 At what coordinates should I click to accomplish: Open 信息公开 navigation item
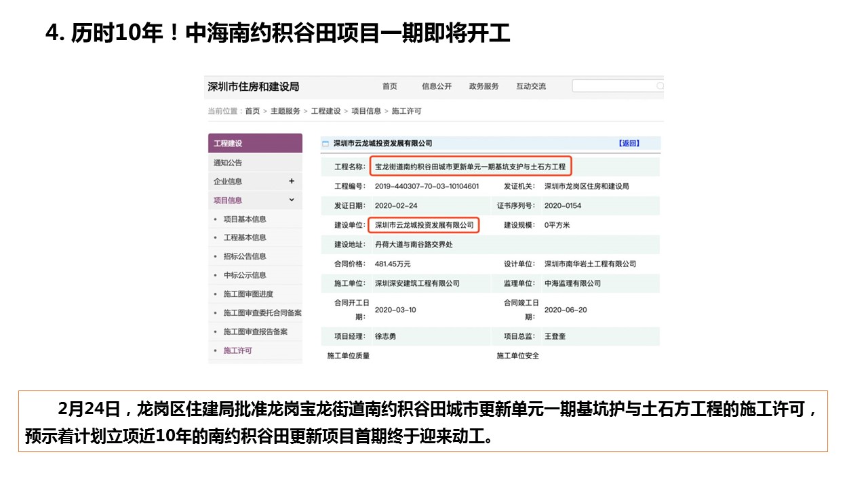[437, 86]
